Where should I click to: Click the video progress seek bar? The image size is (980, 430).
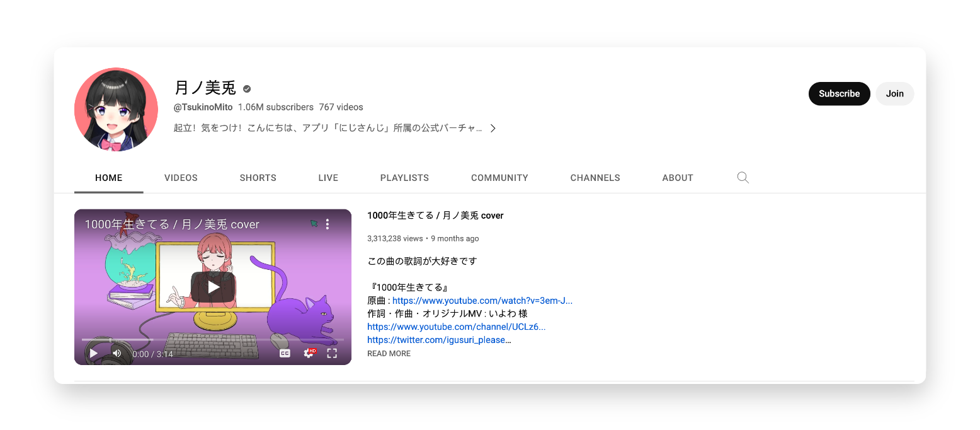click(x=213, y=340)
